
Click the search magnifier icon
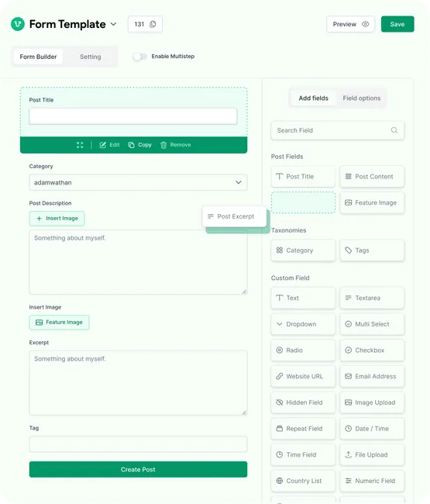394,130
